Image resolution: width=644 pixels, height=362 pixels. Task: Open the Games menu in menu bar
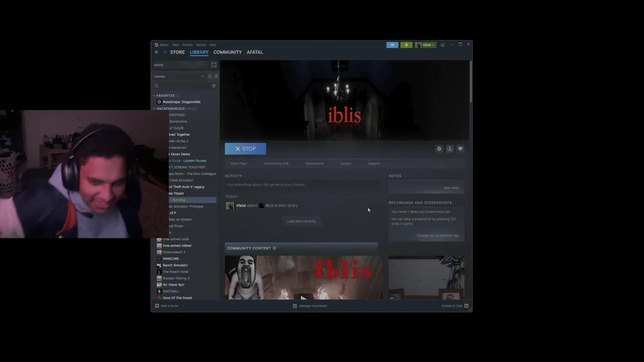click(201, 45)
